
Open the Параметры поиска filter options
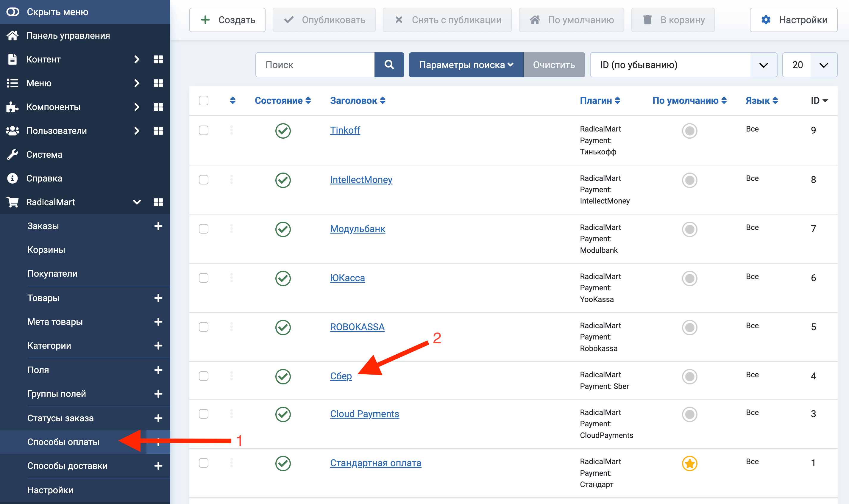[466, 65]
